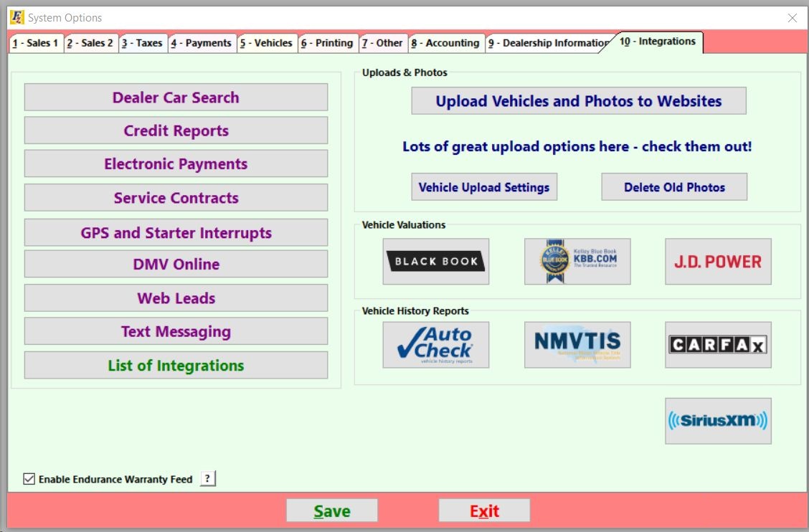Open Dealer Car Search settings
The image size is (809, 532).
[176, 97]
